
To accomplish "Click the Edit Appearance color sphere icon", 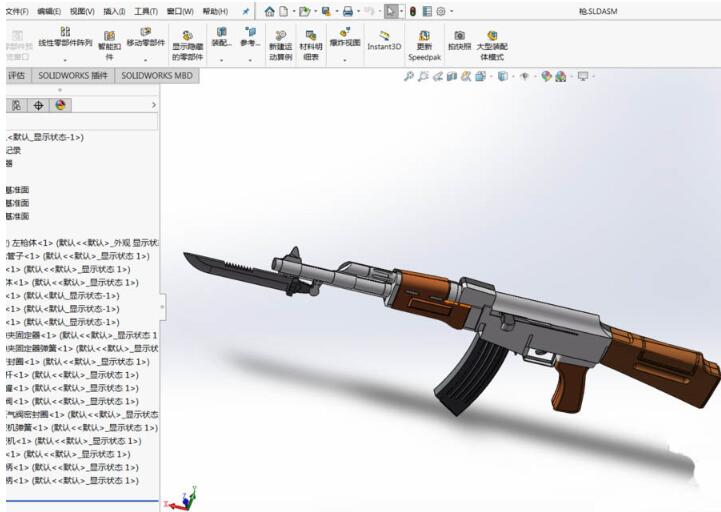I will pyautogui.click(x=546, y=76).
